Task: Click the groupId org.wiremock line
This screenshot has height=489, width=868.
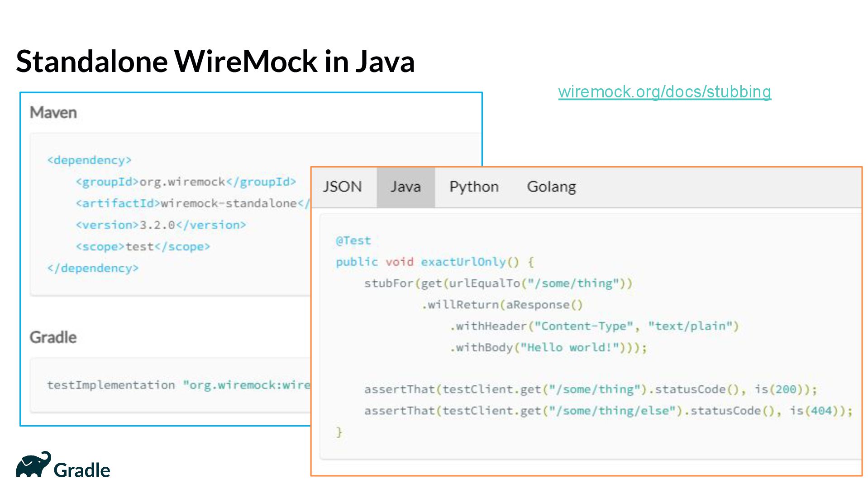Action: (x=186, y=182)
